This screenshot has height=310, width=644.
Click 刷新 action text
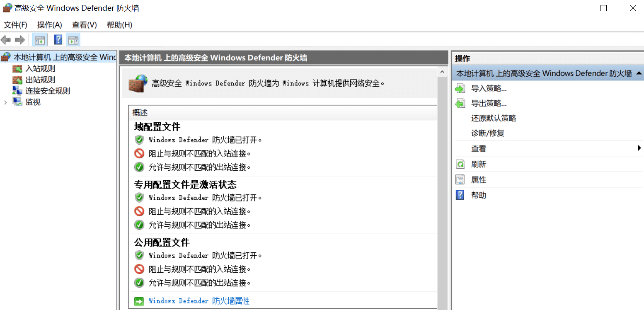click(479, 164)
